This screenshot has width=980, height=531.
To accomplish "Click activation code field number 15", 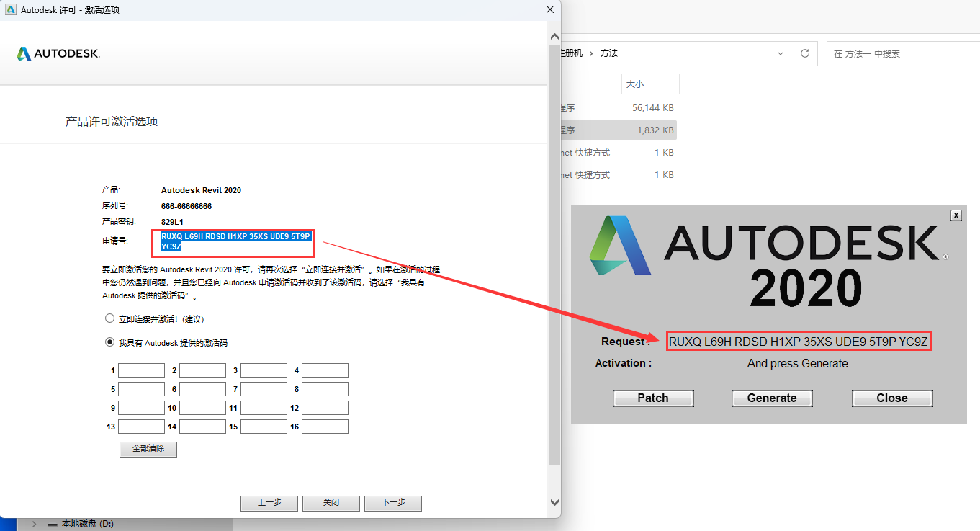I will (264, 427).
